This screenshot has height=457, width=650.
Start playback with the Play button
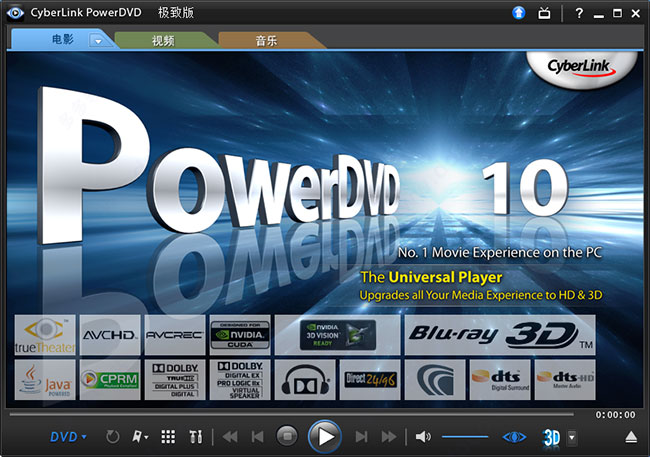tap(325, 436)
